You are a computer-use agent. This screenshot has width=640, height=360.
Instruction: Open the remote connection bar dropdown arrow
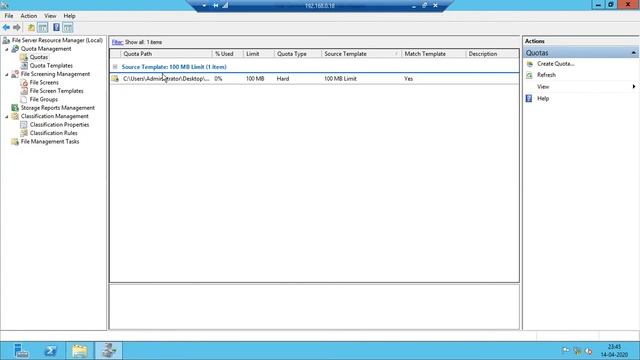204,5
